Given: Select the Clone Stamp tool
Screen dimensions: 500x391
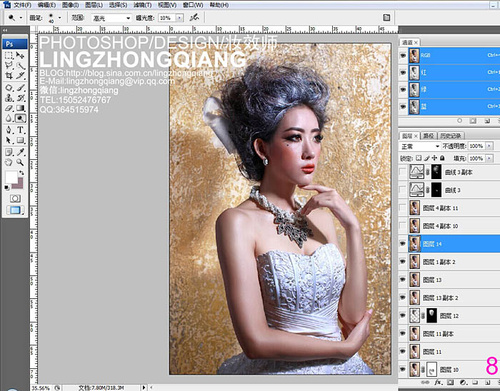Looking at the screenshot, I should 9,98.
